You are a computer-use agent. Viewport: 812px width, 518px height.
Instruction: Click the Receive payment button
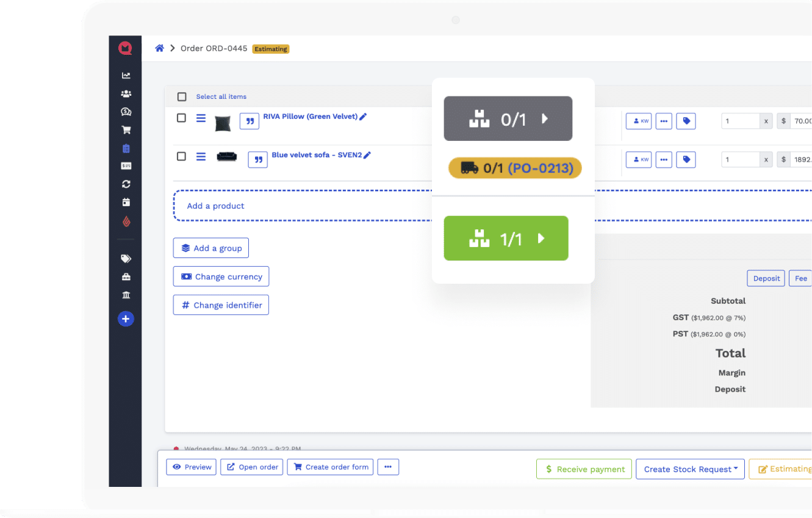(x=584, y=469)
